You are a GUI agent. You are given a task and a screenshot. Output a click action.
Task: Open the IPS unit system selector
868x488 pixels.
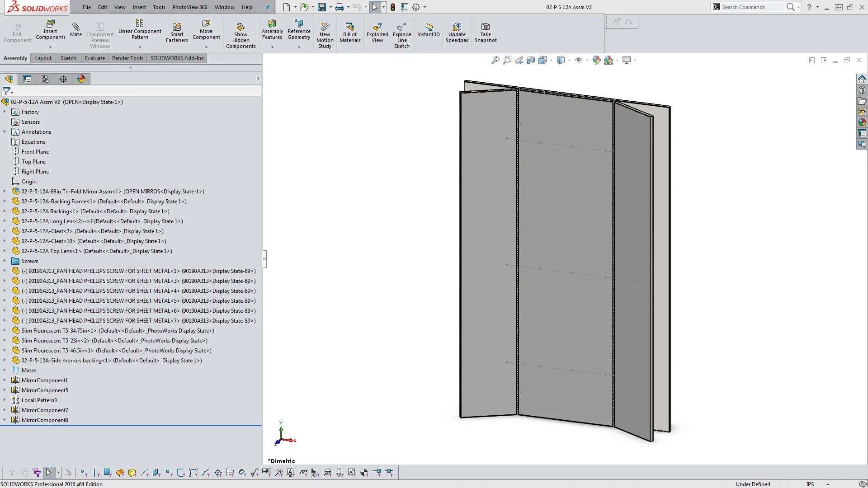coord(810,484)
